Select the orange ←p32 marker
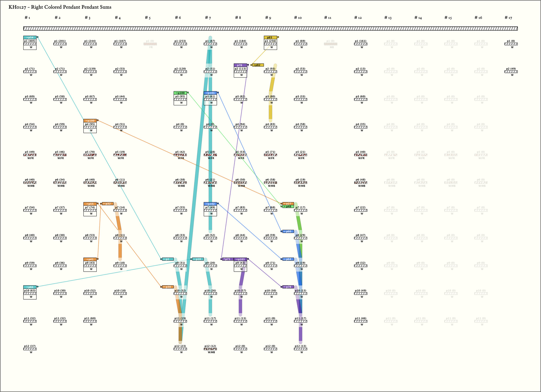 coord(108,204)
